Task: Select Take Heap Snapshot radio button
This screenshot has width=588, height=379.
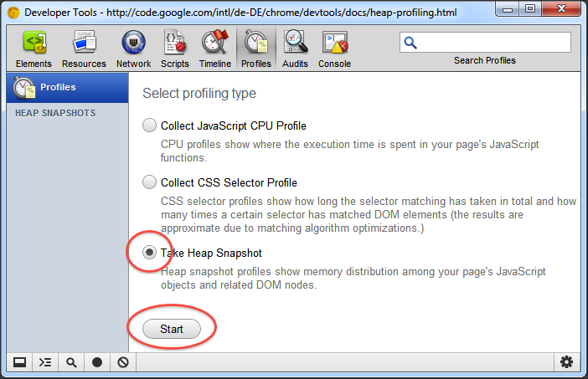Action: [149, 253]
